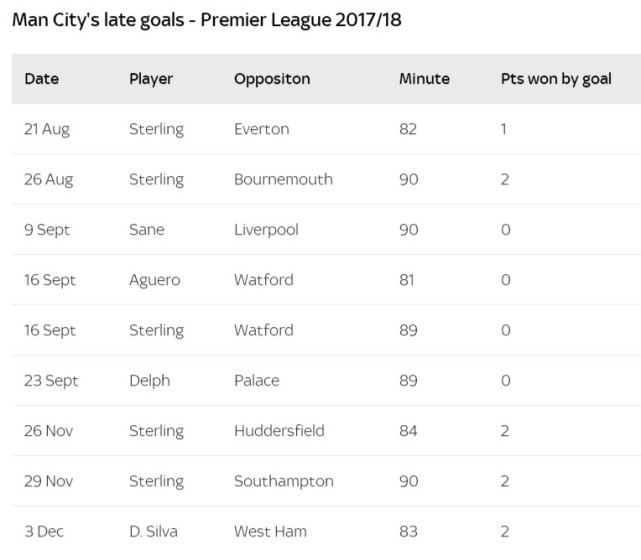Click the Pts won by goal header
Screen dimensions: 641x560
556,79
